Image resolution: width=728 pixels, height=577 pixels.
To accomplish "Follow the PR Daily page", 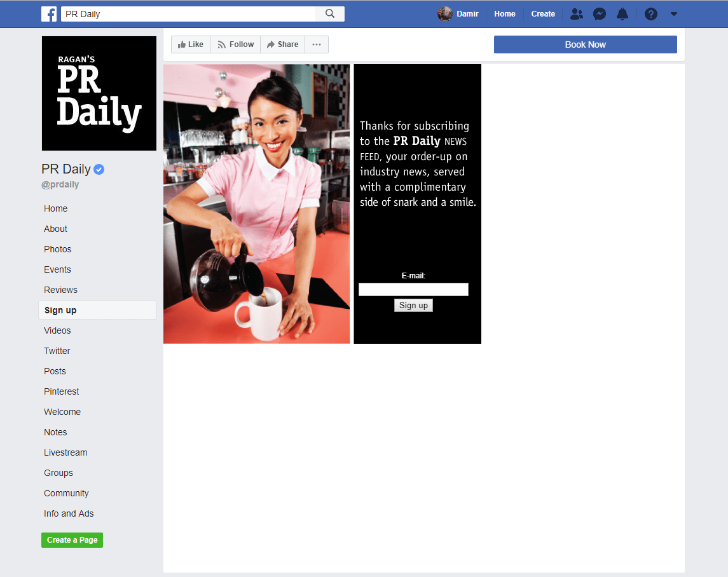I will point(235,44).
